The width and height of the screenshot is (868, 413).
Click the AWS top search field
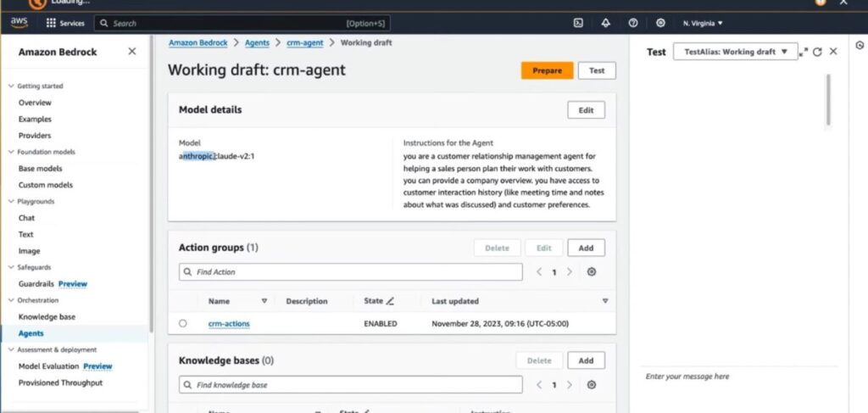[242, 23]
